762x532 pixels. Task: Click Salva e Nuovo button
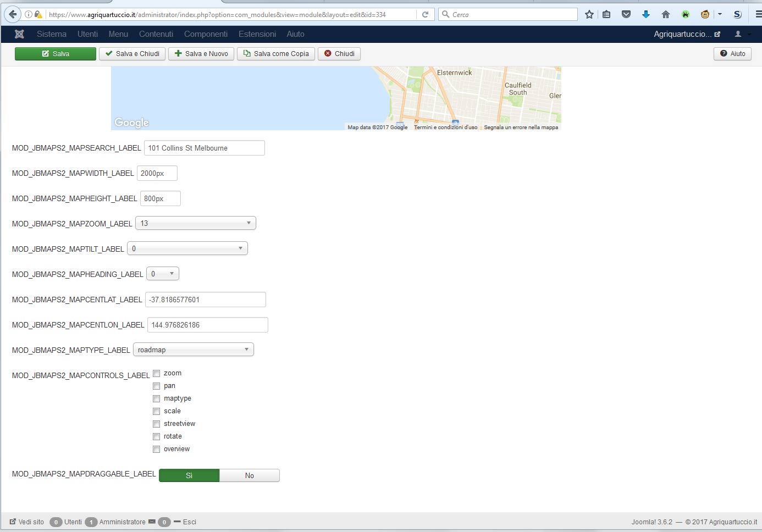point(201,54)
